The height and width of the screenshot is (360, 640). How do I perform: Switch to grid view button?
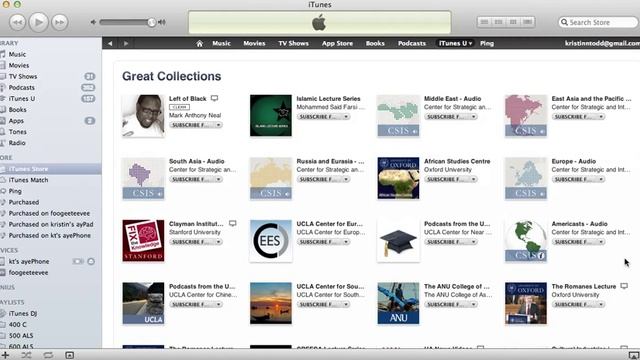(513, 22)
